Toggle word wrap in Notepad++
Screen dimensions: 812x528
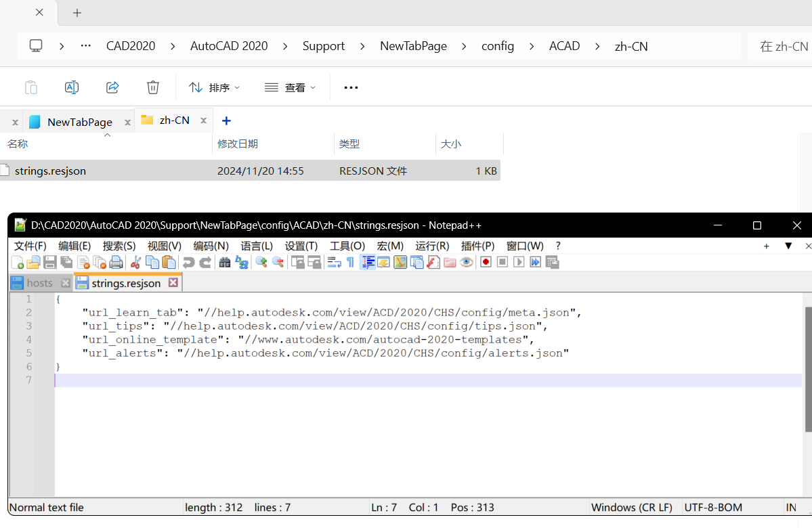tap(333, 262)
